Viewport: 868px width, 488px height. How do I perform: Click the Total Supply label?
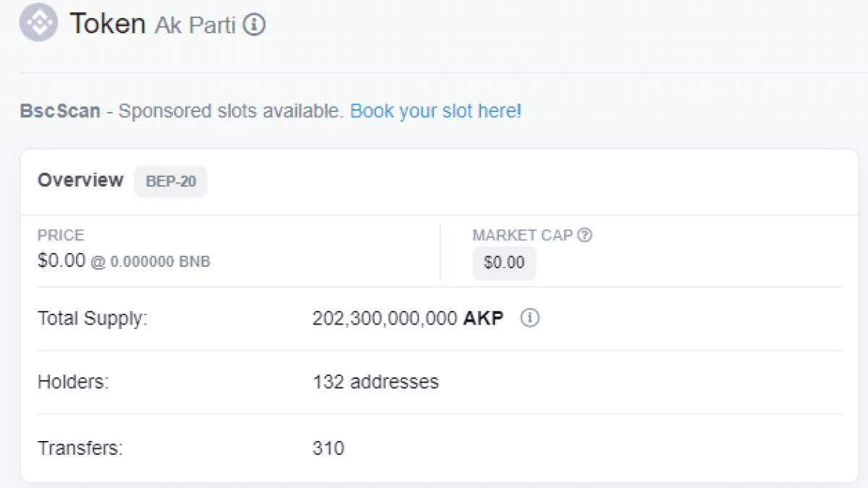click(x=93, y=318)
